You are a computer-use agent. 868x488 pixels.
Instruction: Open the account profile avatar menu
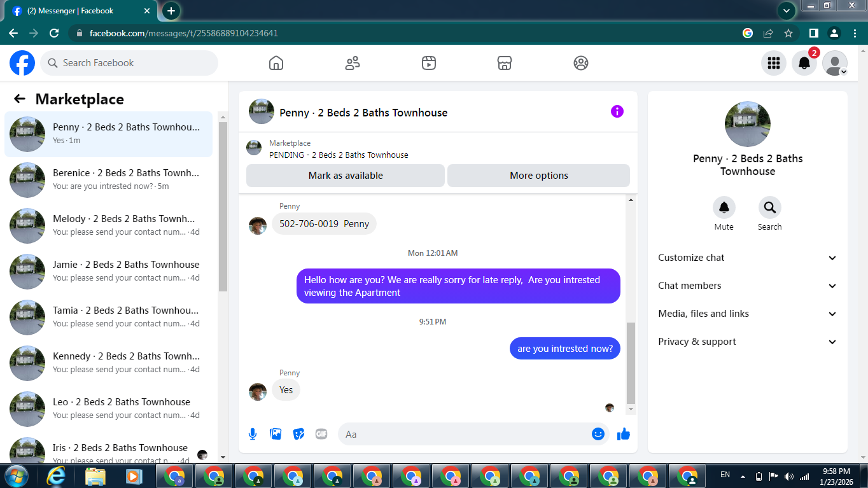click(835, 63)
